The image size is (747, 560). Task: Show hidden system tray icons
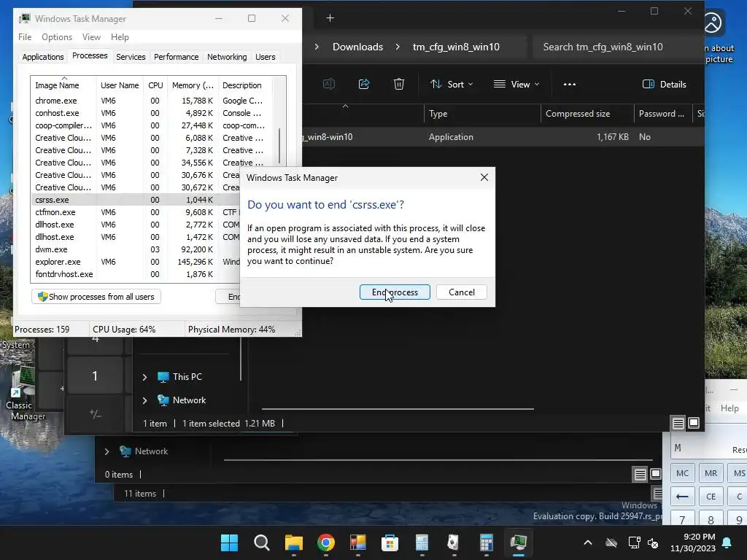[x=588, y=542]
